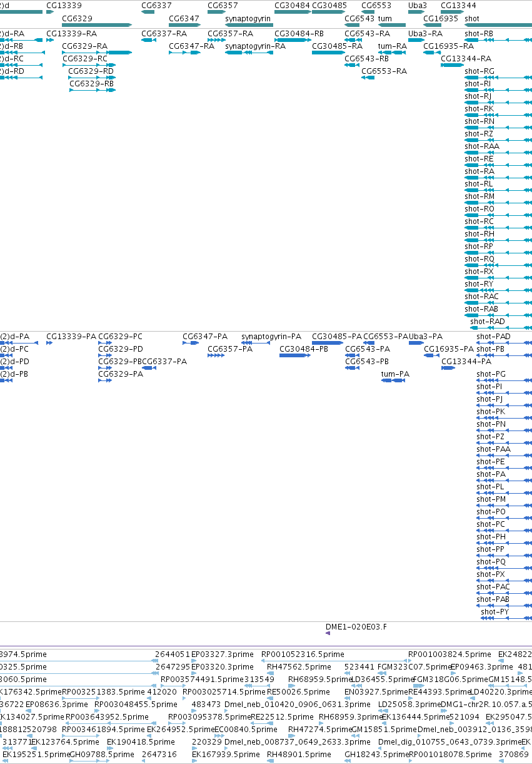Select transcript CG13339-RA
Viewport: 532px width, 764px height.
coord(71,33)
